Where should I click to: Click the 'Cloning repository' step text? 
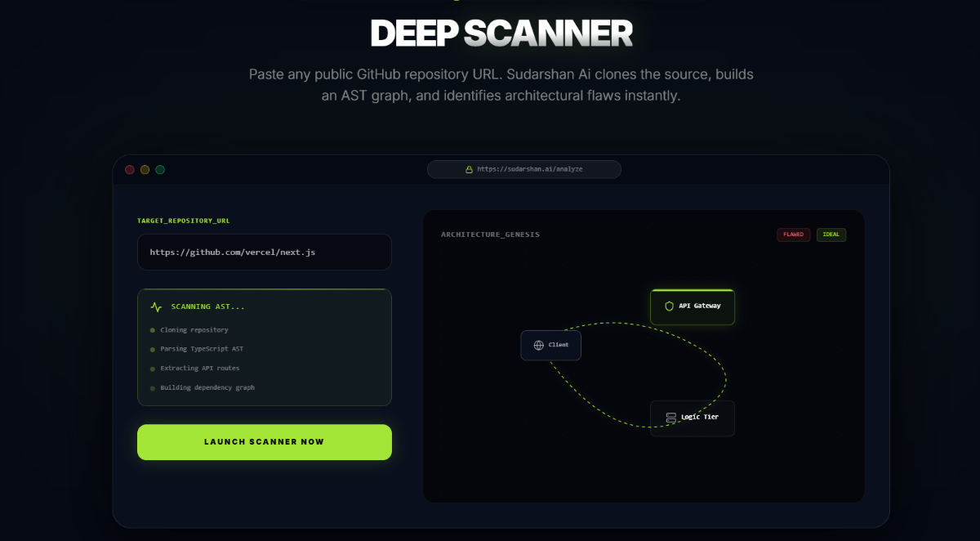[194, 330]
